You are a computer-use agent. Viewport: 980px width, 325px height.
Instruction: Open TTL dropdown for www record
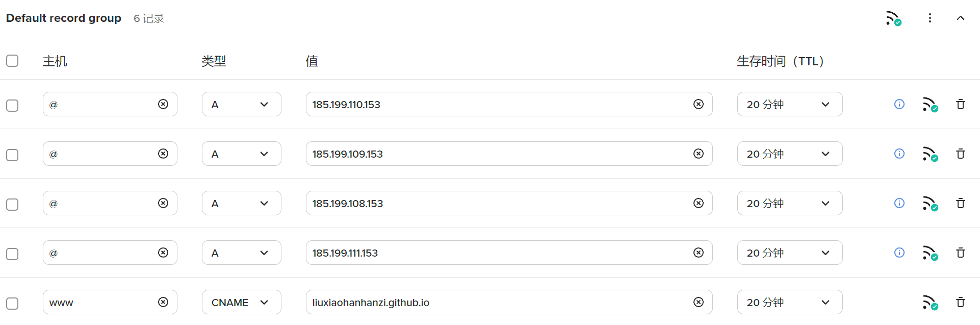click(x=789, y=302)
